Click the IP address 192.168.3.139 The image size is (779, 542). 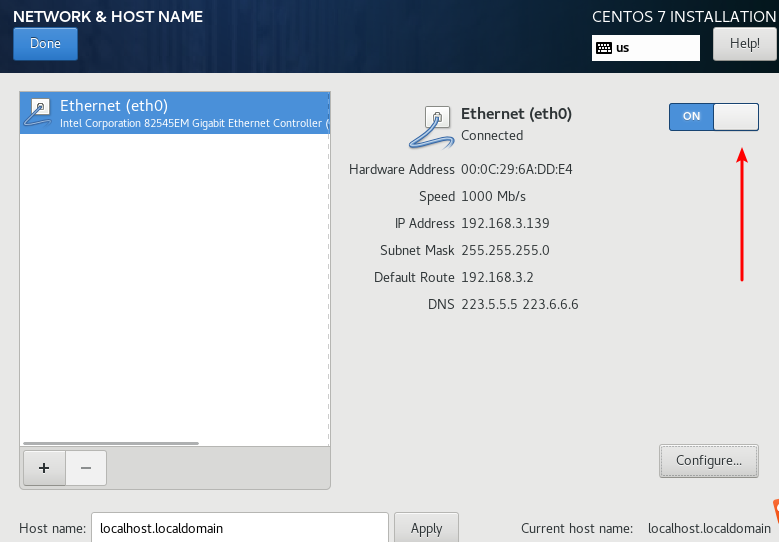[x=505, y=223]
